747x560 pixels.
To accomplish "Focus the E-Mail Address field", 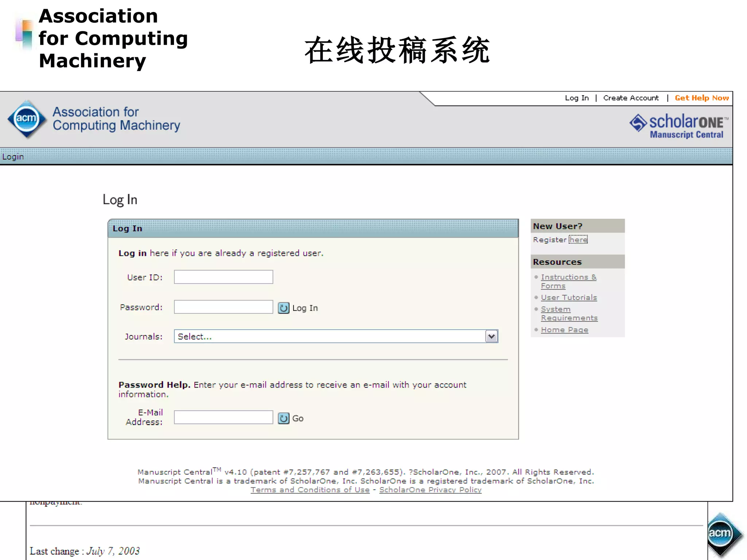I will [223, 417].
